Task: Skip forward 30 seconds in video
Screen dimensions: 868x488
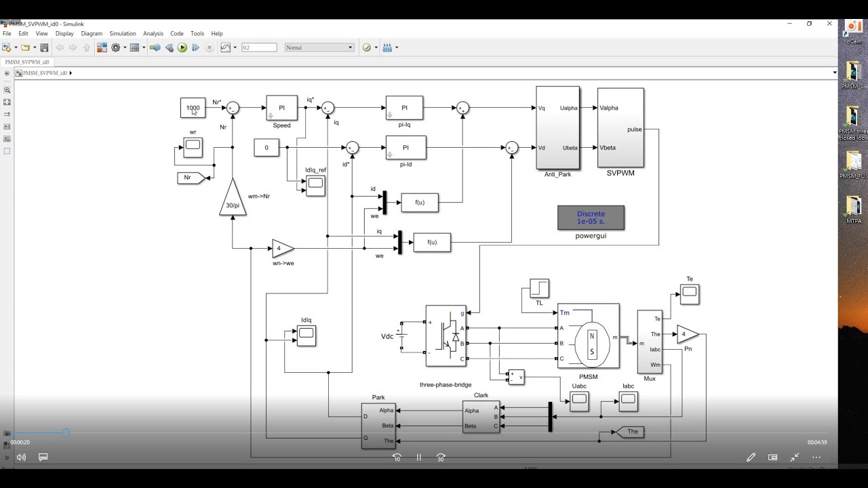Action: tap(441, 457)
